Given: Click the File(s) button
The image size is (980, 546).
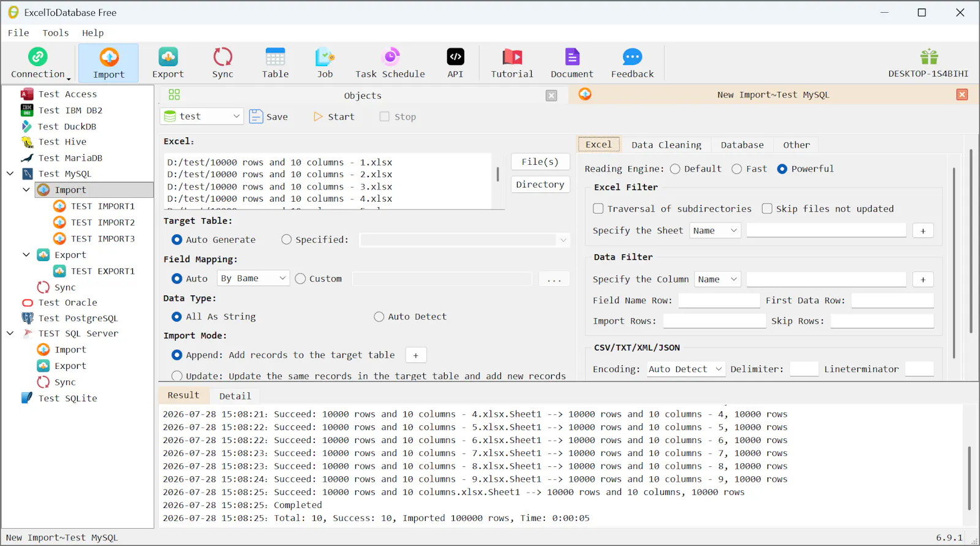Looking at the screenshot, I should 540,162.
